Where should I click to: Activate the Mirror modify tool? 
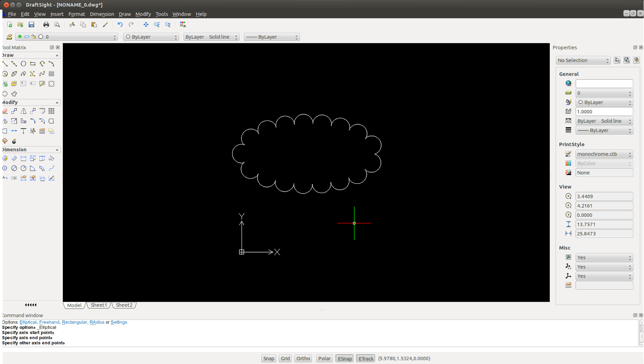point(23,111)
